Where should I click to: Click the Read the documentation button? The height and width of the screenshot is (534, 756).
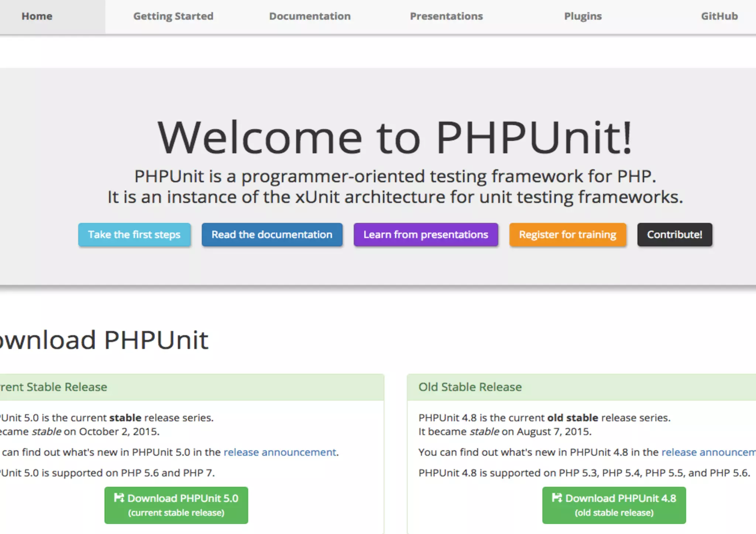(x=272, y=235)
